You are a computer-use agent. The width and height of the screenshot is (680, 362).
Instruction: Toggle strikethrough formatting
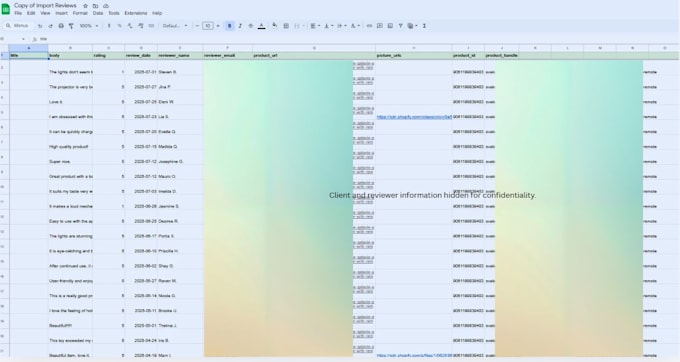[250, 26]
